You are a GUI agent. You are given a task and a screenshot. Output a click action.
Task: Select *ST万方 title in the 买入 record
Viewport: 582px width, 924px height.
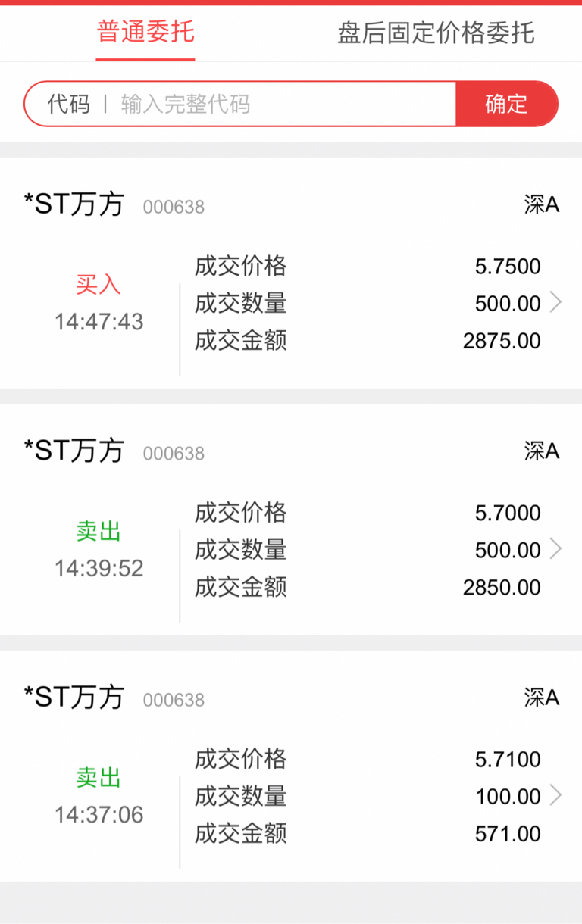pyautogui.click(x=74, y=204)
